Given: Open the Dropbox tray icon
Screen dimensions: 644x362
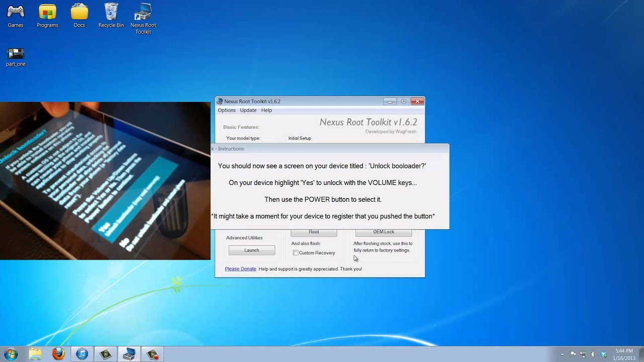Looking at the screenshot, I should (x=604, y=354).
